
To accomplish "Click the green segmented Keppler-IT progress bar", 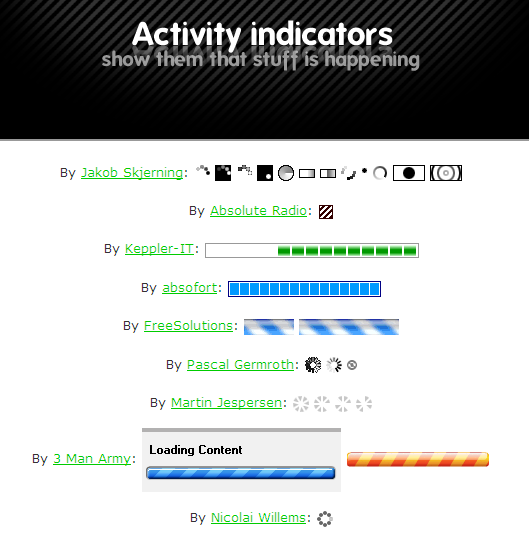I will [x=312, y=250].
